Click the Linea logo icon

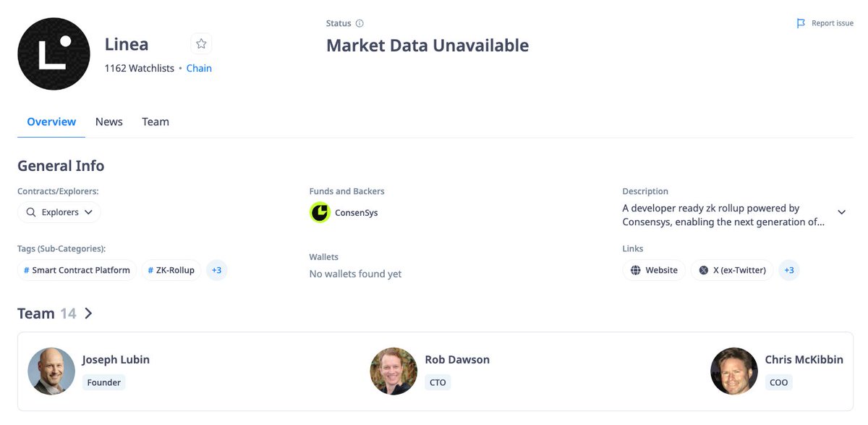click(x=54, y=54)
